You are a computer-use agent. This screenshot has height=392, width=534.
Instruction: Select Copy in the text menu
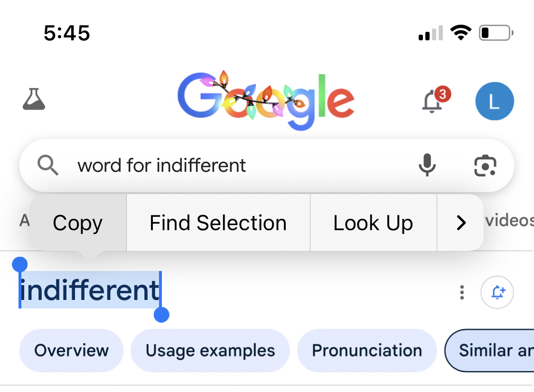pyautogui.click(x=78, y=223)
